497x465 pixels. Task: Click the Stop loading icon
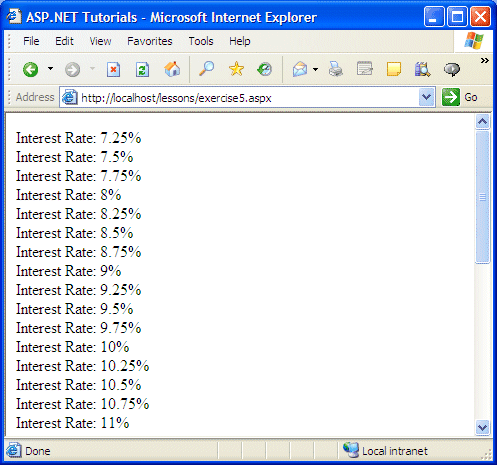[x=113, y=70]
